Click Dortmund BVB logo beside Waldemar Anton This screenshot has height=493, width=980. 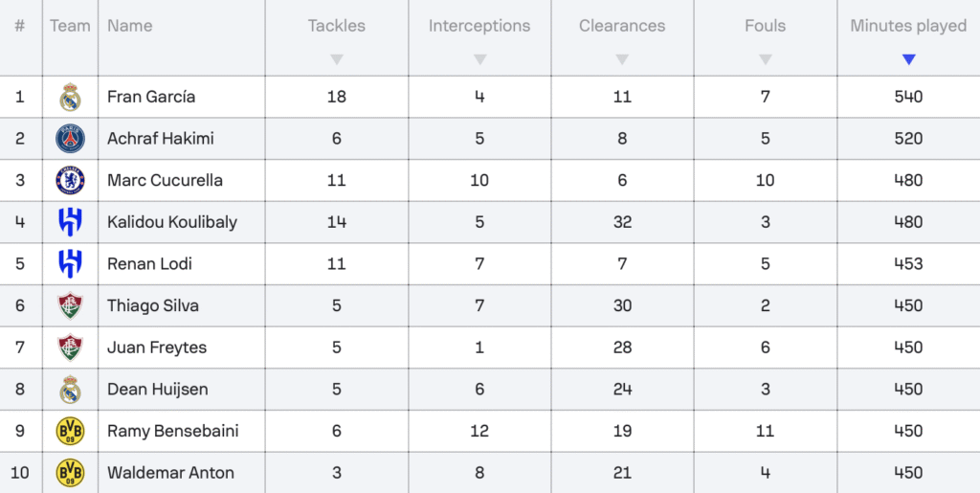pos(70,473)
